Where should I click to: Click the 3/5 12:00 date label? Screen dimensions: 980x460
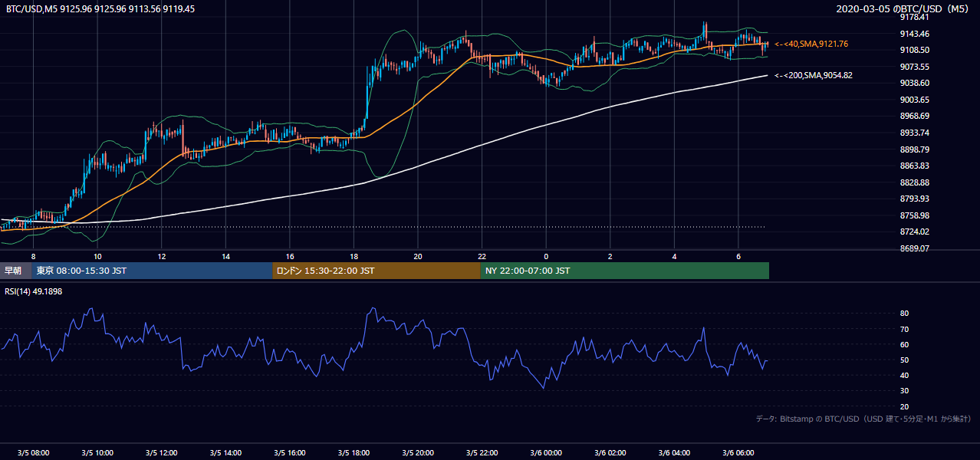(161, 453)
